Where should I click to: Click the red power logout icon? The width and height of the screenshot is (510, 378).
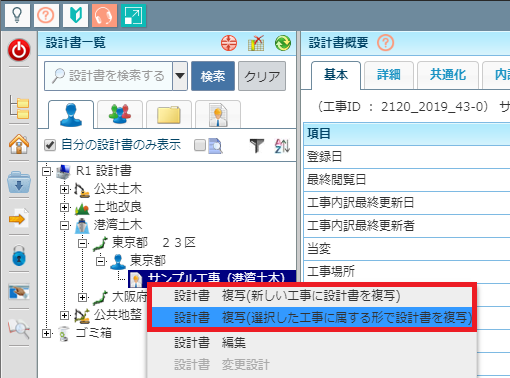pyautogui.click(x=19, y=50)
